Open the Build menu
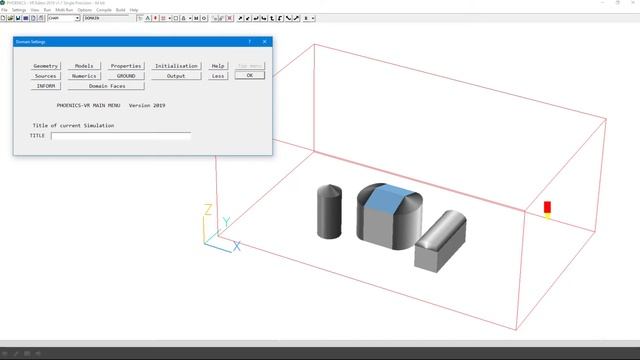Image resolution: width=640 pixels, height=360 pixels. [120, 10]
